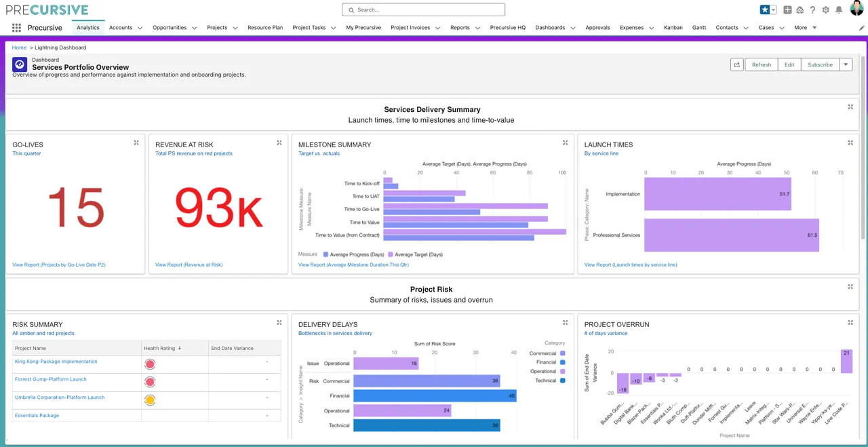Click the Financial legend color swatch

(x=562, y=362)
